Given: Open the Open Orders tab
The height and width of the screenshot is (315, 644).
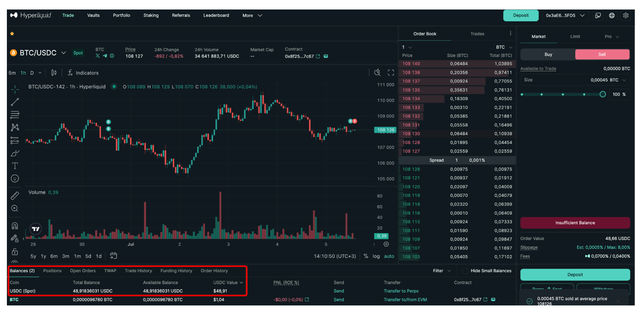Looking at the screenshot, I should 83,271.
